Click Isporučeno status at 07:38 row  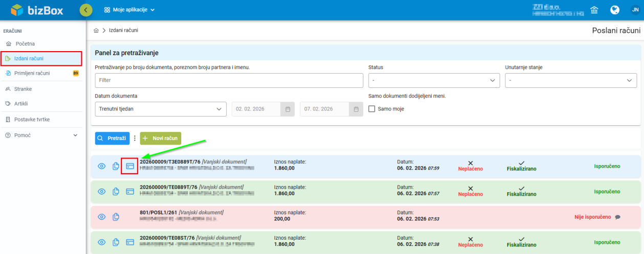[607, 242]
